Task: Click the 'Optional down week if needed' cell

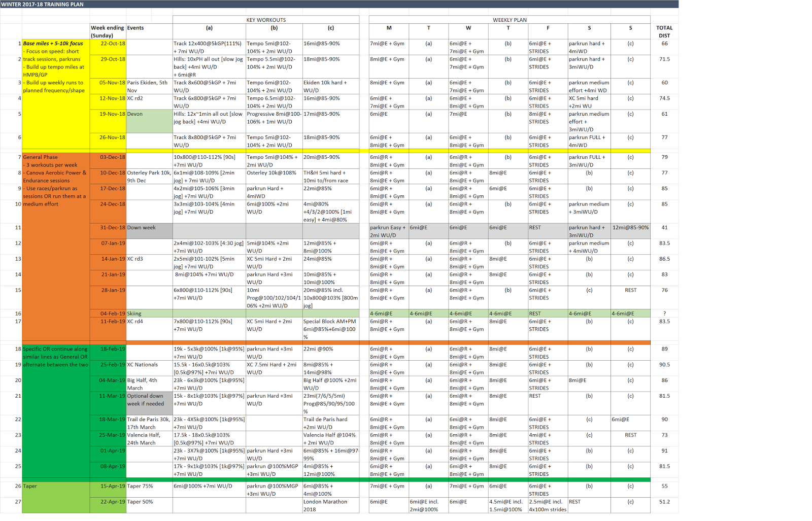Action: [149, 404]
